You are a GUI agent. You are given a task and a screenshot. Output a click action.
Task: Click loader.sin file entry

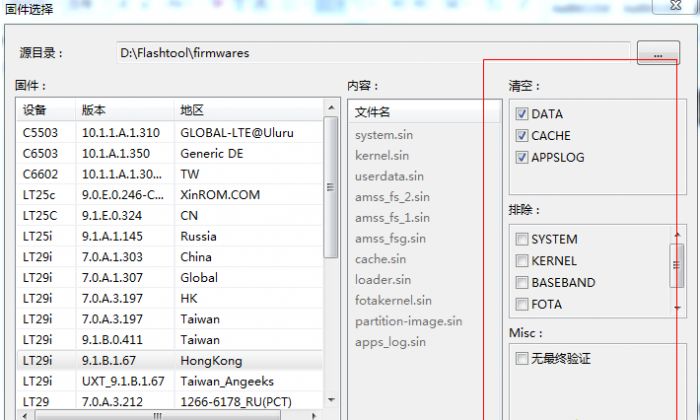383,280
